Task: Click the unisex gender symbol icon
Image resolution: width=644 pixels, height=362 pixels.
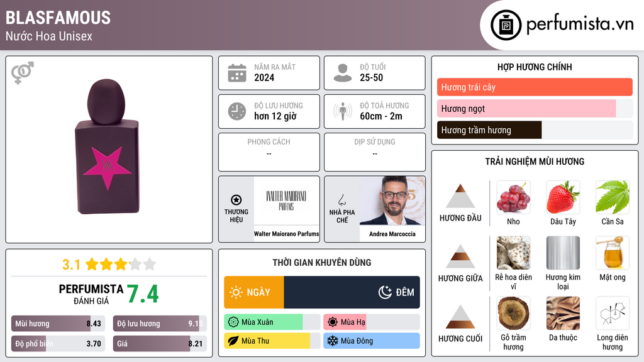Action: coord(22,73)
